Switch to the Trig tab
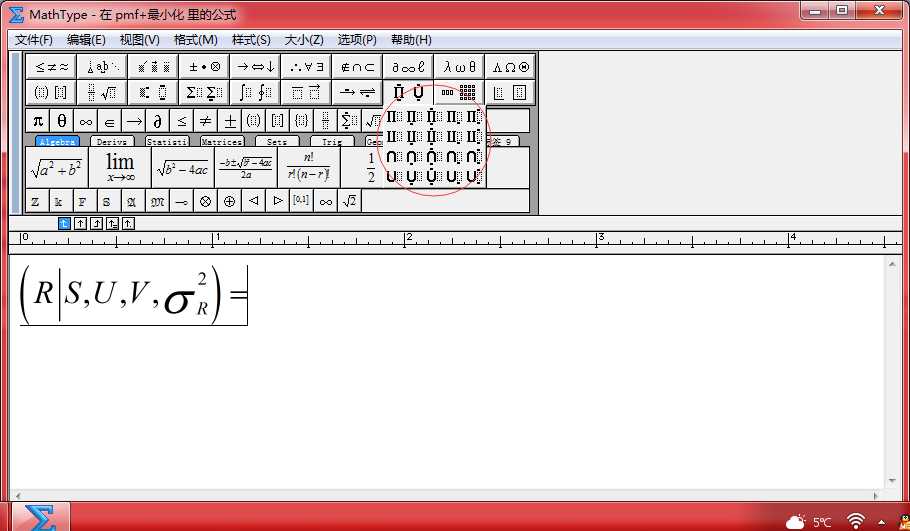 [332, 141]
